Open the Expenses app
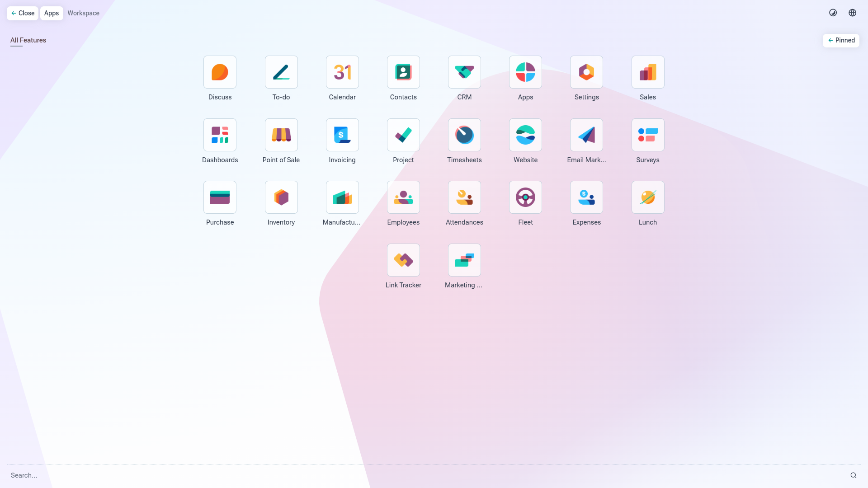The width and height of the screenshot is (868, 488). tap(586, 197)
